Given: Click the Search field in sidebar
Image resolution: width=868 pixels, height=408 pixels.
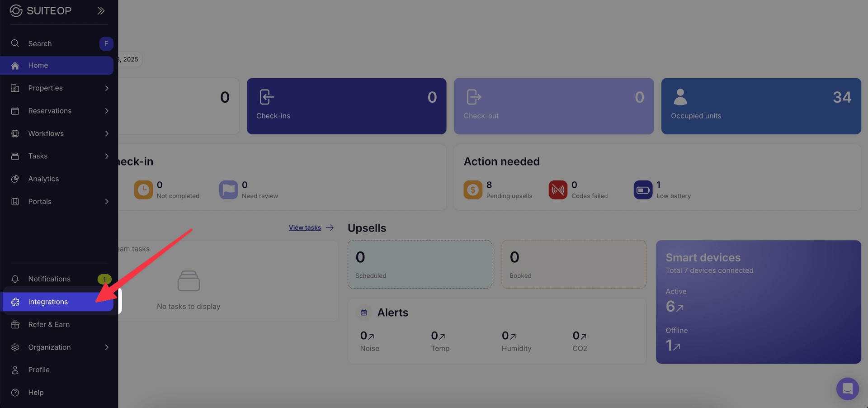Looking at the screenshot, I should click(40, 43).
